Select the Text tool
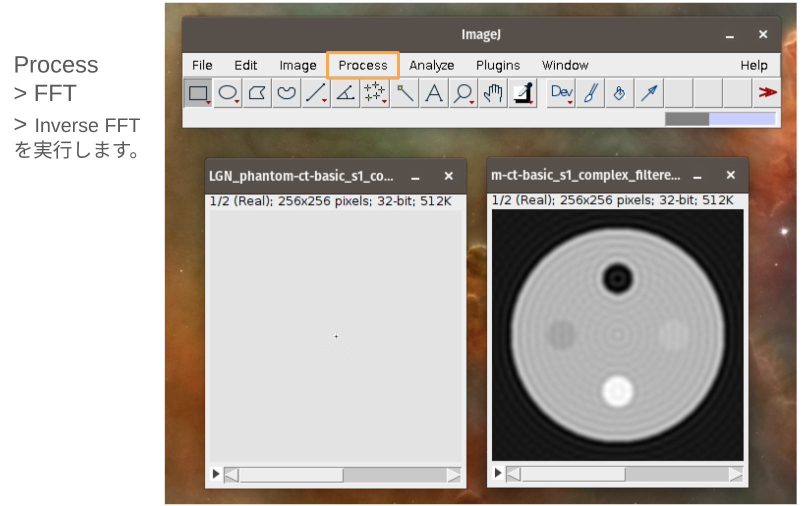This screenshot has width=812, height=506. (434, 93)
